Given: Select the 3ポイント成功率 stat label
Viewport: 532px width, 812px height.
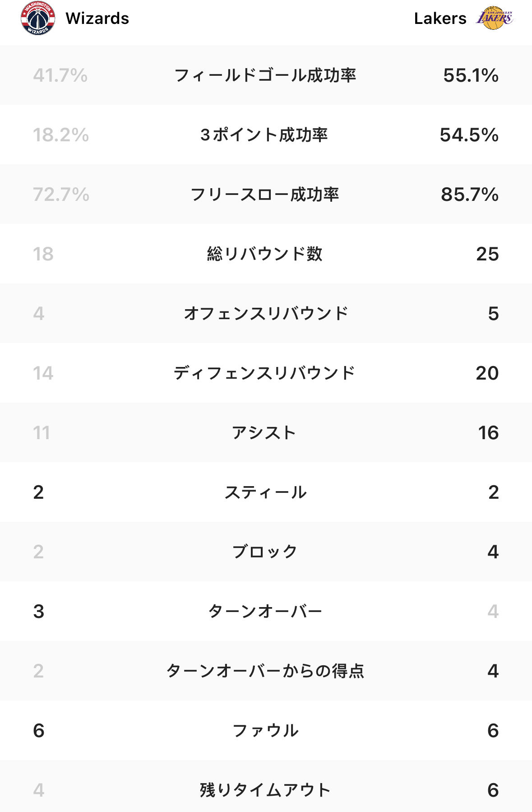Looking at the screenshot, I should pyautogui.click(x=264, y=135).
